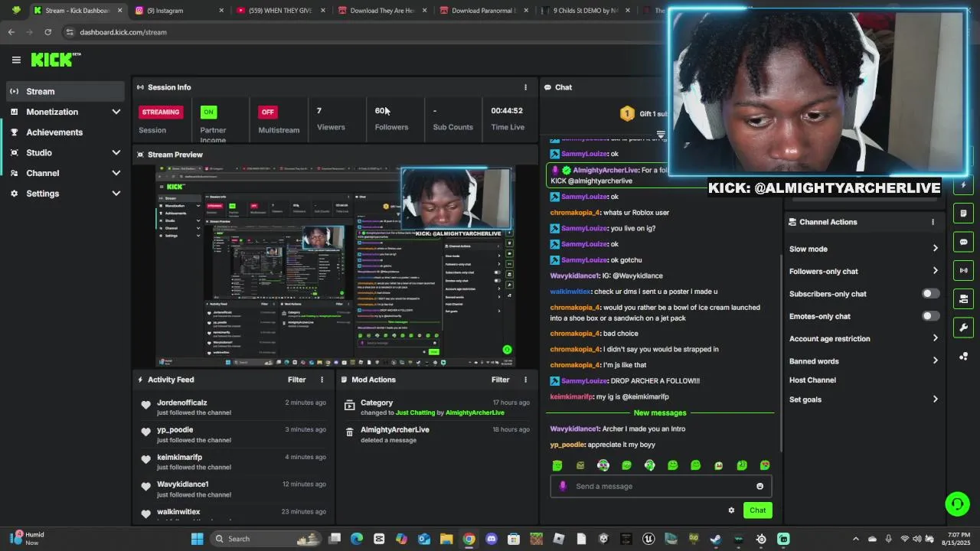Open Windows Start menu

[197, 539]
